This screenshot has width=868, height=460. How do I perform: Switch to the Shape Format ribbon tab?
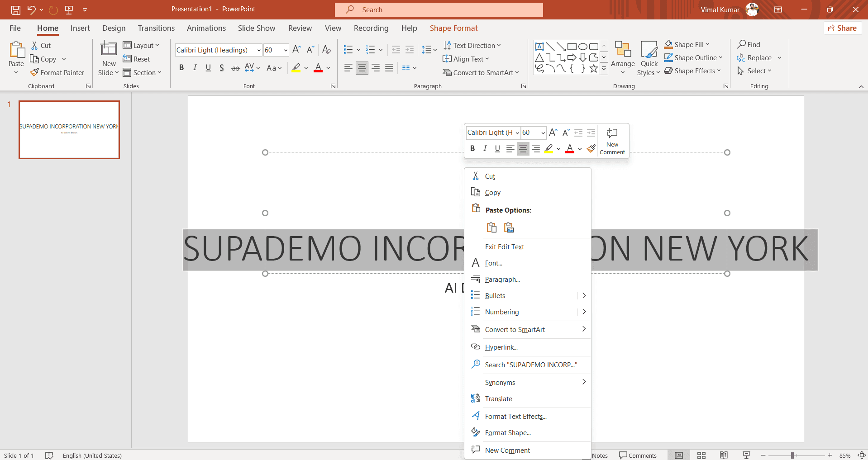[x=453, y=28]
